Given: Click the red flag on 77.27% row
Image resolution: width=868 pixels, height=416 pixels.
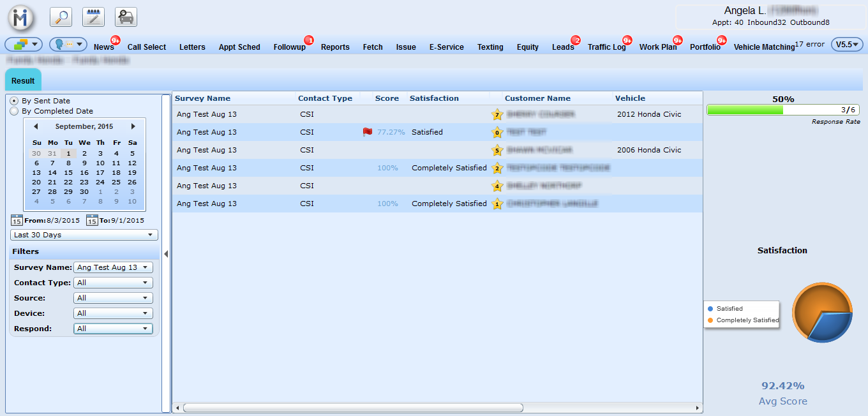Looking at the screenshot, I should [x=367, y=132].
